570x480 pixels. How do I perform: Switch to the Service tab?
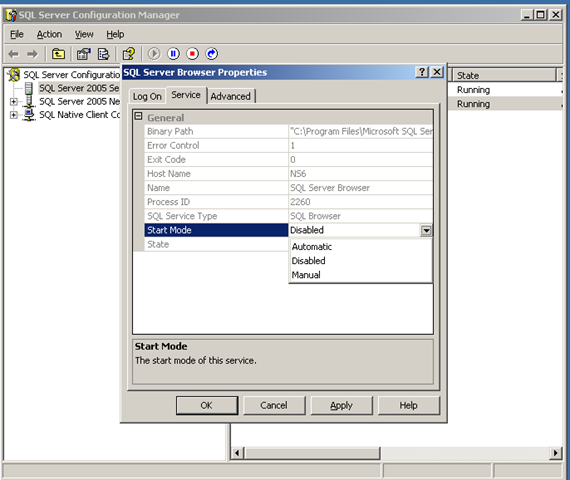(186, 95)
